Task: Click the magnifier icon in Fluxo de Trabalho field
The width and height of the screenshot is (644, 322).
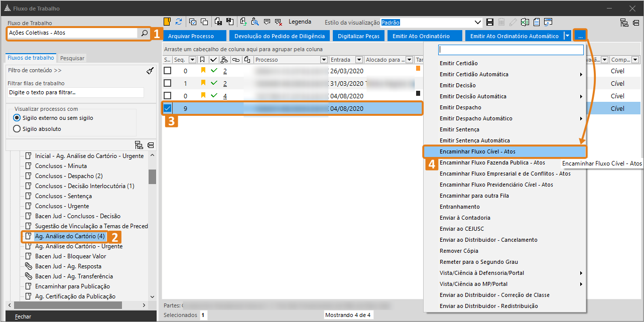Action: tap(144, 33)
